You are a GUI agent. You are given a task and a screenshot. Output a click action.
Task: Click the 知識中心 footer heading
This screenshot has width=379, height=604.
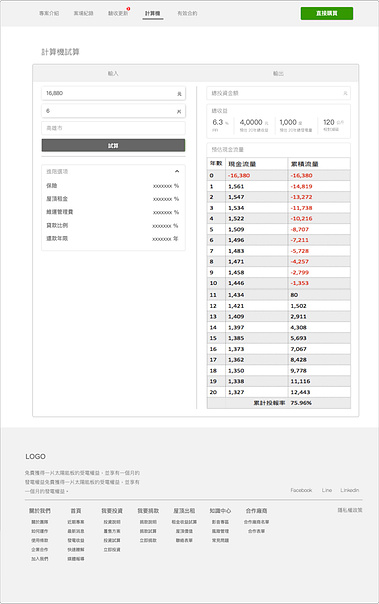coord(220,511)
